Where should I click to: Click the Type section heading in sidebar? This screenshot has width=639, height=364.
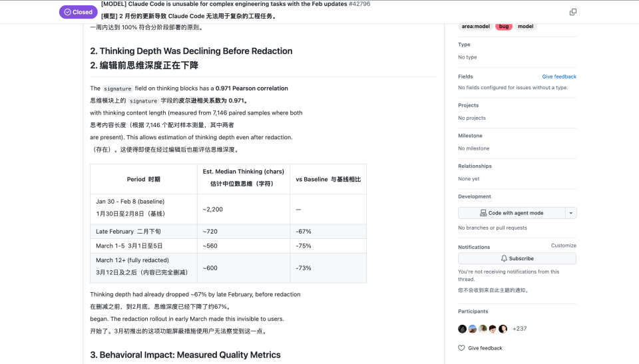pyautogui.click(x=464, y=45)
